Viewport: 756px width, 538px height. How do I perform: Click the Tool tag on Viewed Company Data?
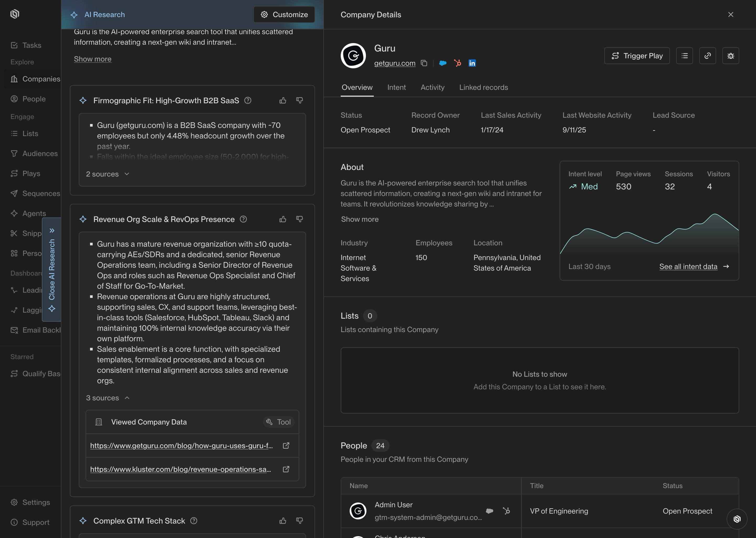279,422
